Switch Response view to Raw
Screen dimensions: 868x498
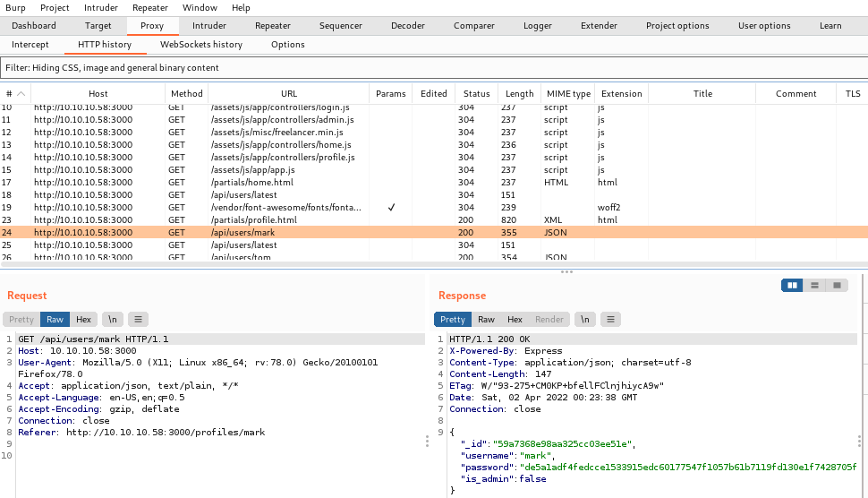[x=486, y=319]
